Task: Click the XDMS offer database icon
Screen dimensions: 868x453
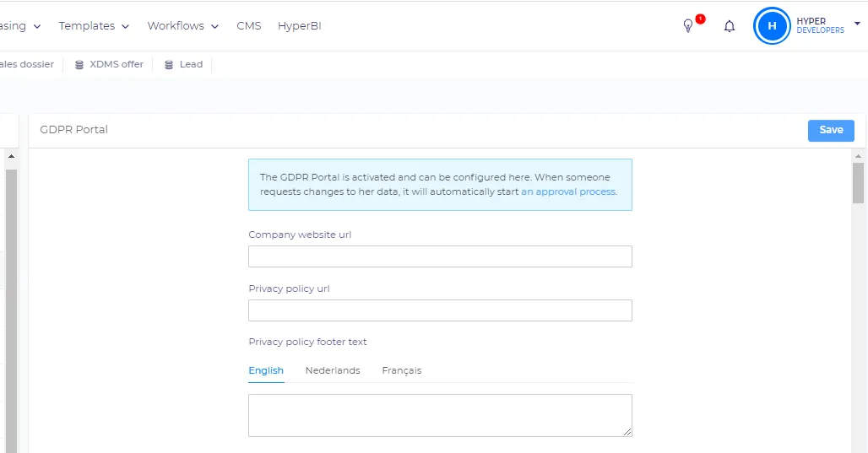Action: 79,65
